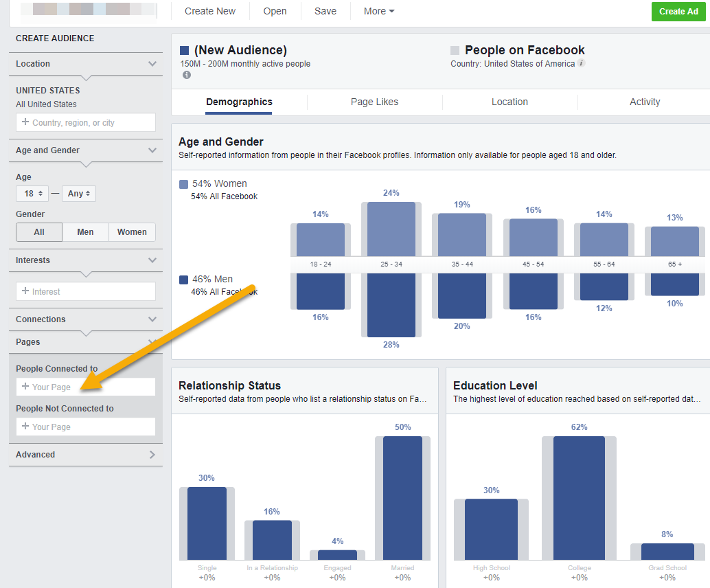Screen dimensions: 710x588
Task: Open the More dropdown menu
Action: pos(379,11)
